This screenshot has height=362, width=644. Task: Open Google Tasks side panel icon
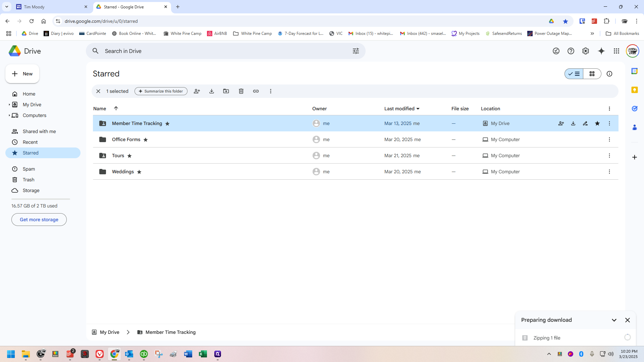635,109
